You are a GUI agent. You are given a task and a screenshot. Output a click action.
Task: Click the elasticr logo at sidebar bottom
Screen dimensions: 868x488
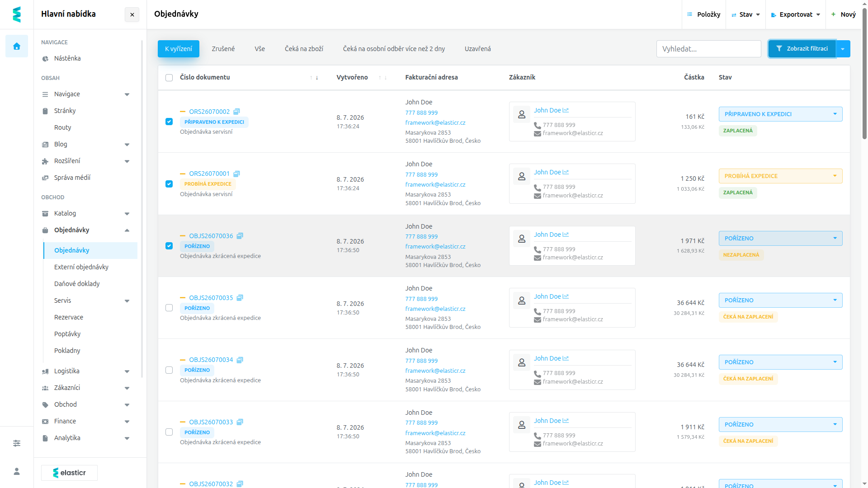(69, 473)
